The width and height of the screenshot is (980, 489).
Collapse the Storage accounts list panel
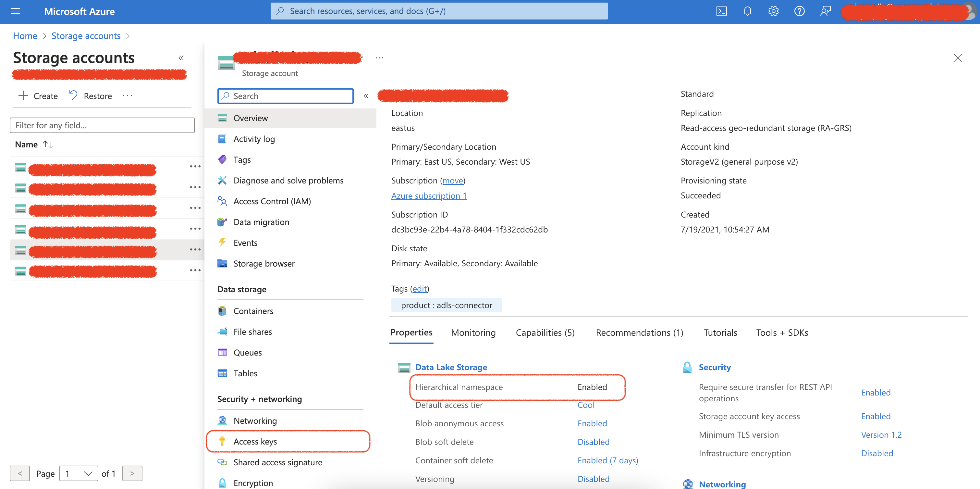point(181,58)
